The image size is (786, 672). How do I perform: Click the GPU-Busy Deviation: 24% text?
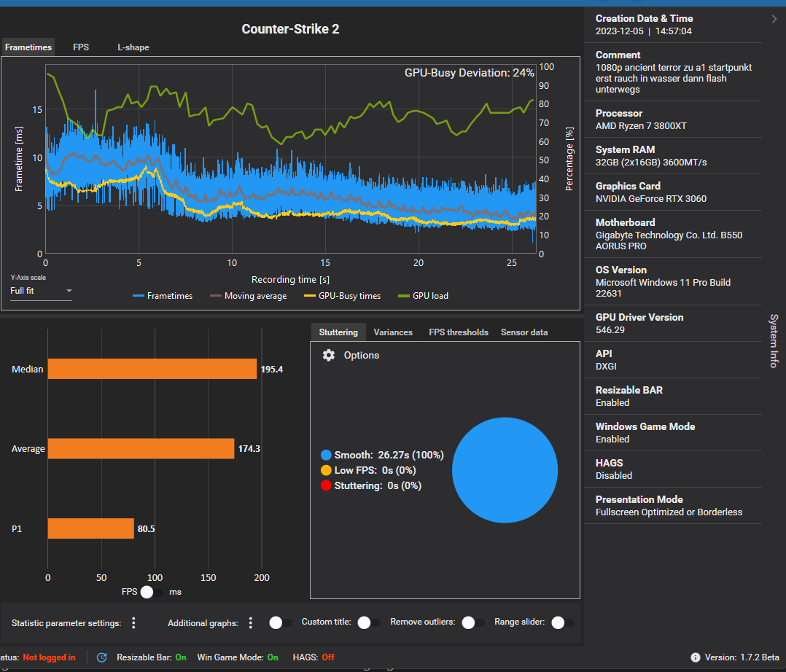click(x=470, y=73)
